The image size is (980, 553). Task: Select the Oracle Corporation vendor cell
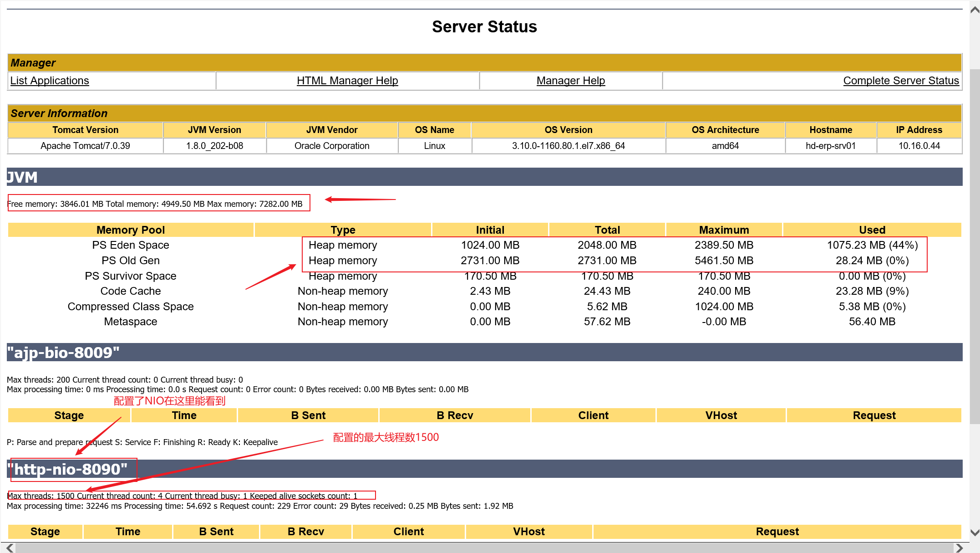pos(332,146)
